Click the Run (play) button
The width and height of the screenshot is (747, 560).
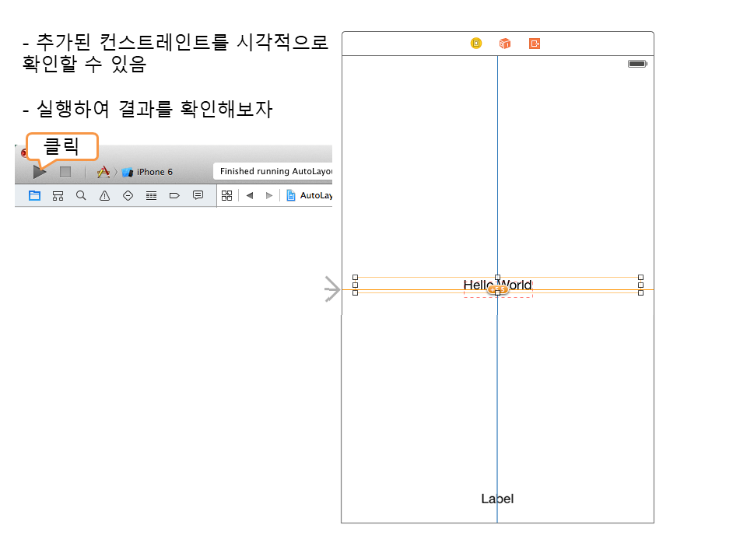coord(39,172)
